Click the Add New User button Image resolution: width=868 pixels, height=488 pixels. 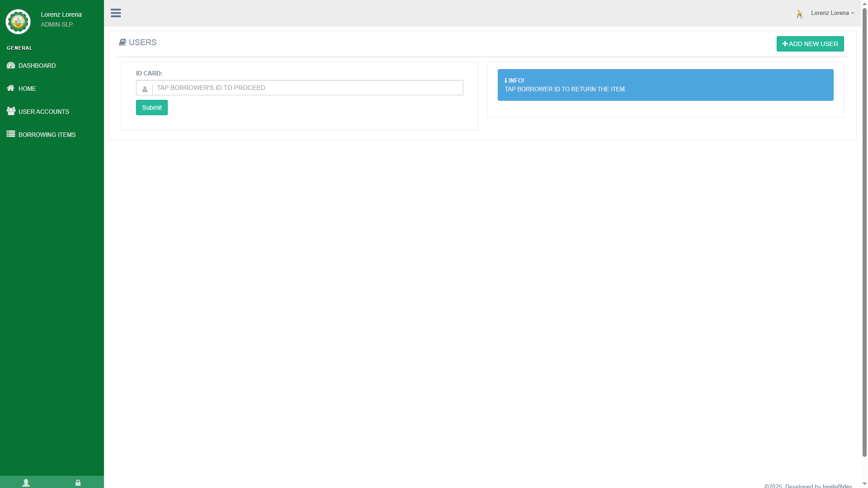810,44
